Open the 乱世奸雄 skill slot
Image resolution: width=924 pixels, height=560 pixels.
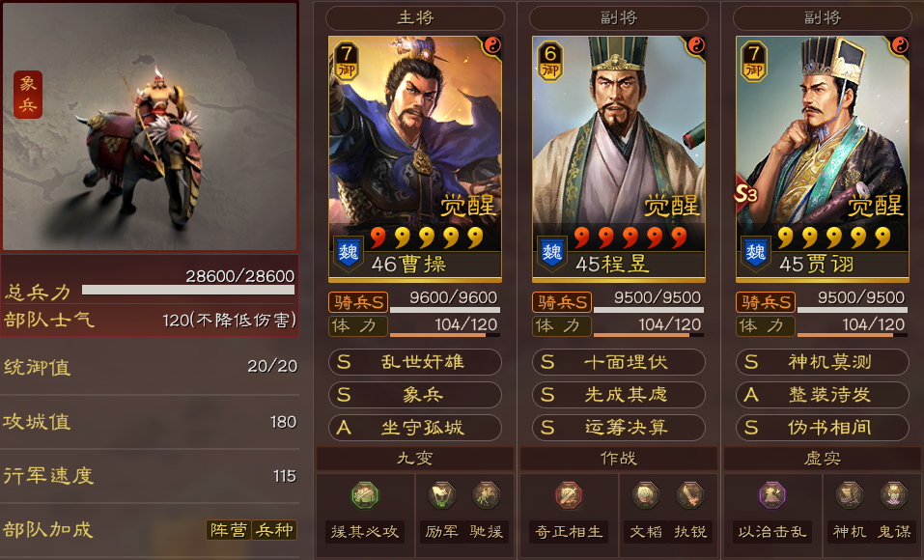[415, 362]
